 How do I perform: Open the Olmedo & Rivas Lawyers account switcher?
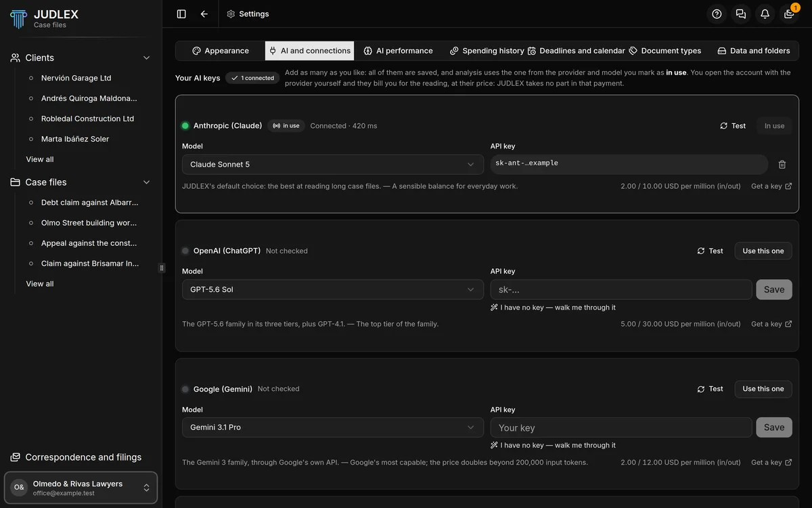pos(81,488)
